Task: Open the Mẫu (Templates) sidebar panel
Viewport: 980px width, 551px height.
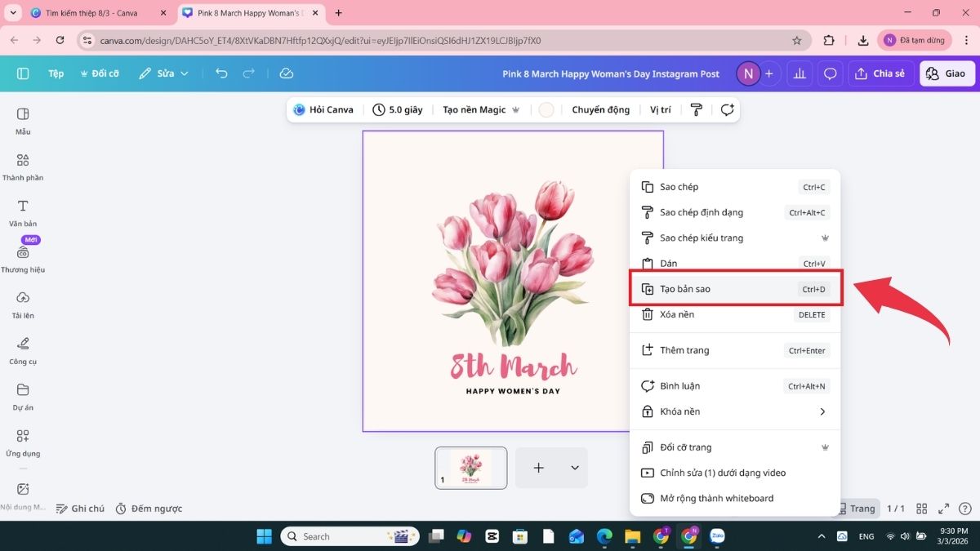Action: 23,120
